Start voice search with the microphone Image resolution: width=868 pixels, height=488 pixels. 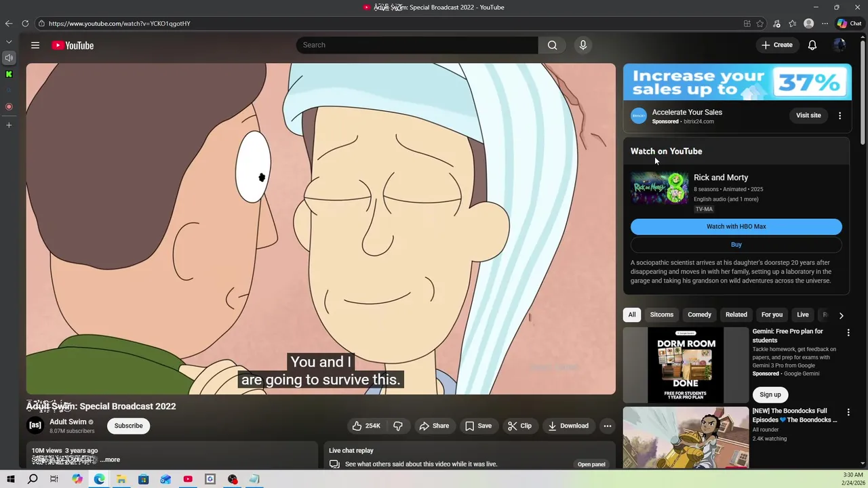click(x=583, y=45)
